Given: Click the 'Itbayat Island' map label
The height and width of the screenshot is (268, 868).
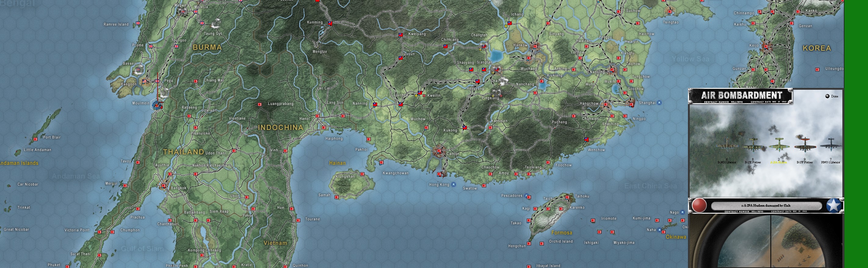Looking at the screenshot, I should pyautogui.click(x=548, y=266).
